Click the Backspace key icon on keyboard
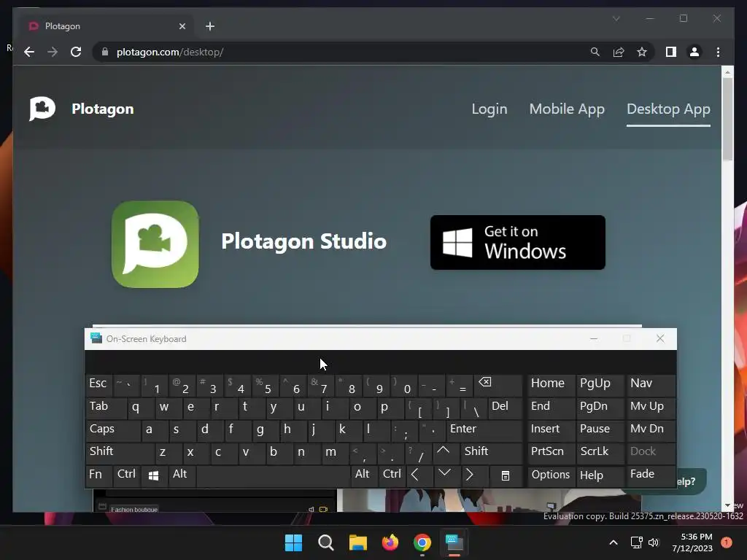The width and height of the screenshot is (747, 560). click(x=498, y=384)
